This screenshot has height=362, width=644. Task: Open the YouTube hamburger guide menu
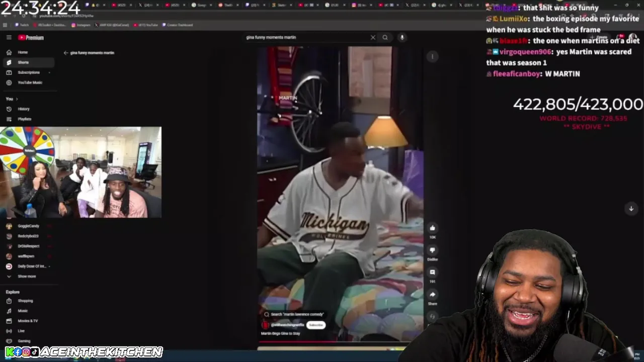tap(9, 37)
